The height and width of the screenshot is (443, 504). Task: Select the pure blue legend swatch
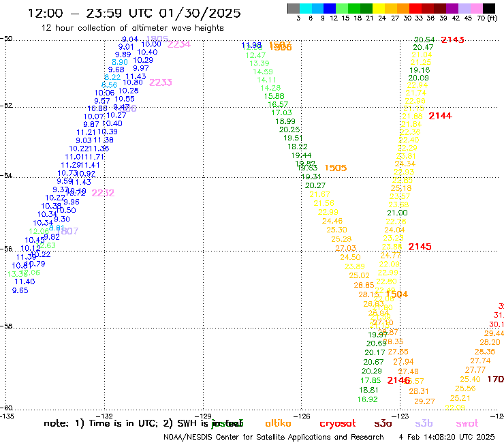330,8
